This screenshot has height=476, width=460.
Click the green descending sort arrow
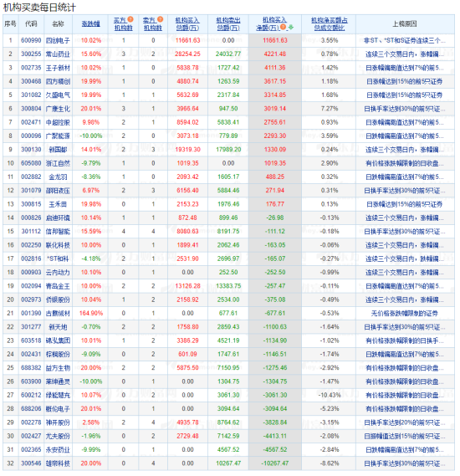pos(291,28)
